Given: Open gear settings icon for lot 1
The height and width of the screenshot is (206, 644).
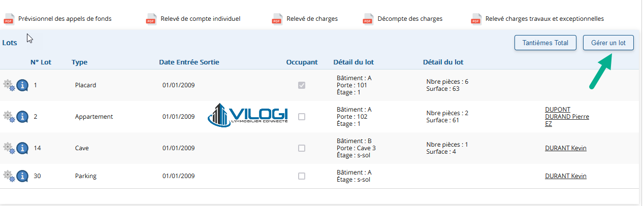Looking at the screenshot, I should point(9,85).
